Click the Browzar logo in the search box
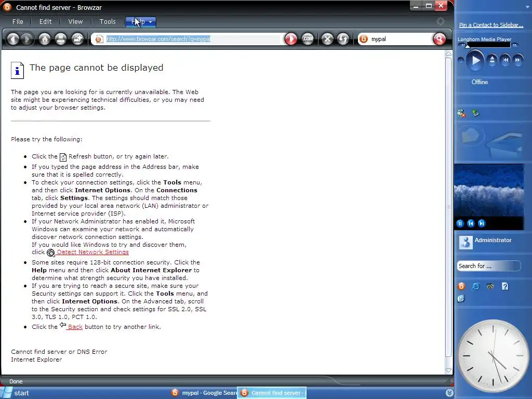 363,39
